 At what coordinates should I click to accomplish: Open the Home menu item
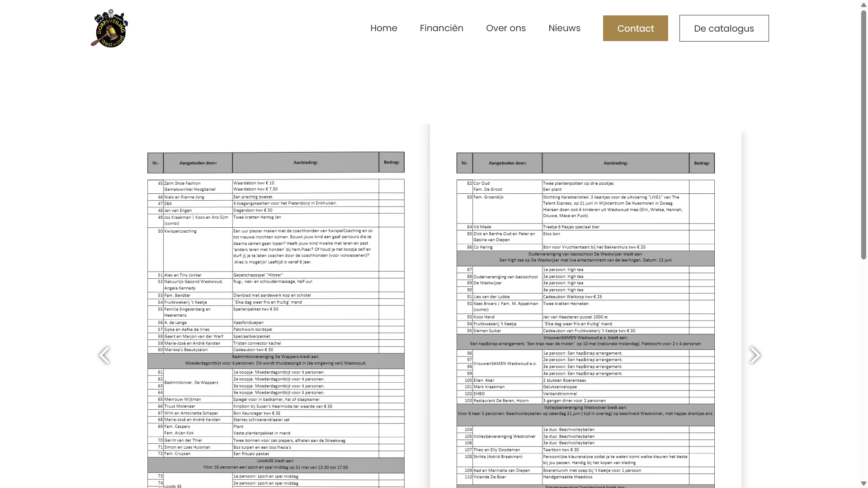(383, 28)
